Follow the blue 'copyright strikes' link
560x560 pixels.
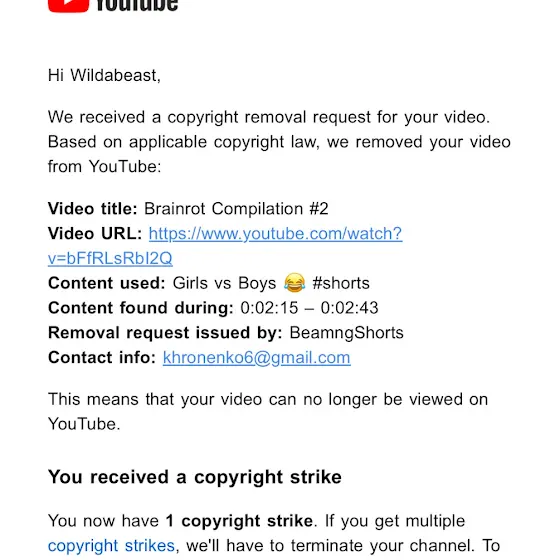tap(111, 546)
